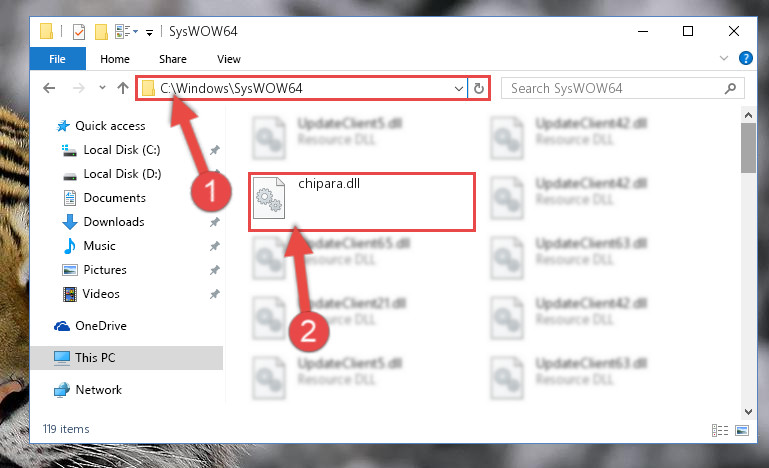769x468 pixels.
Task: Click New folder icon in quick toolbar
Action: [x=101, y=32]
